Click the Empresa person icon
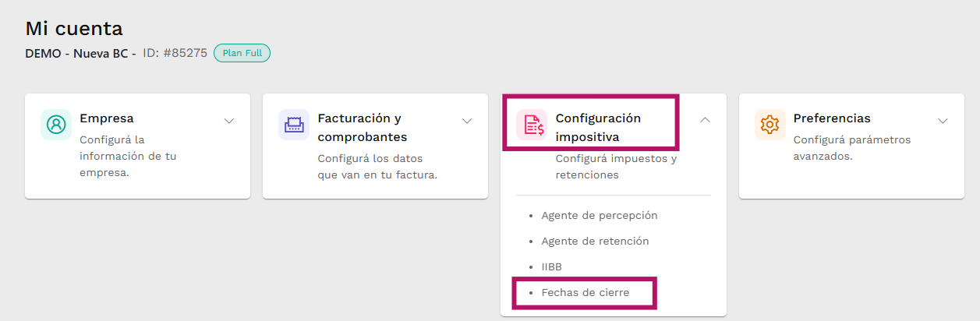 pyautogui.click(x=56, y=125)
